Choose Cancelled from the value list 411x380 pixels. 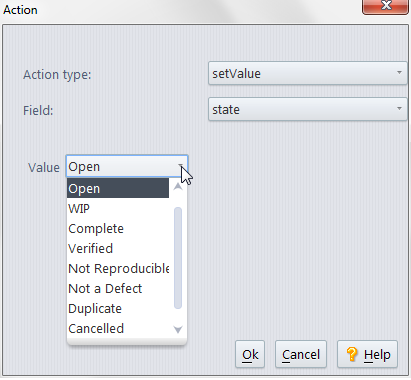118,329
